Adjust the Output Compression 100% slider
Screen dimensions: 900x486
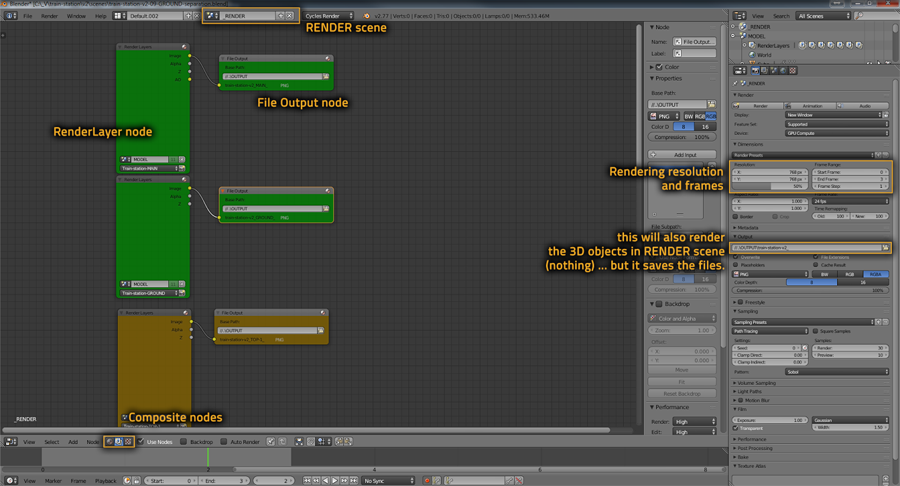pyautogui.click(x=811, y=290)
